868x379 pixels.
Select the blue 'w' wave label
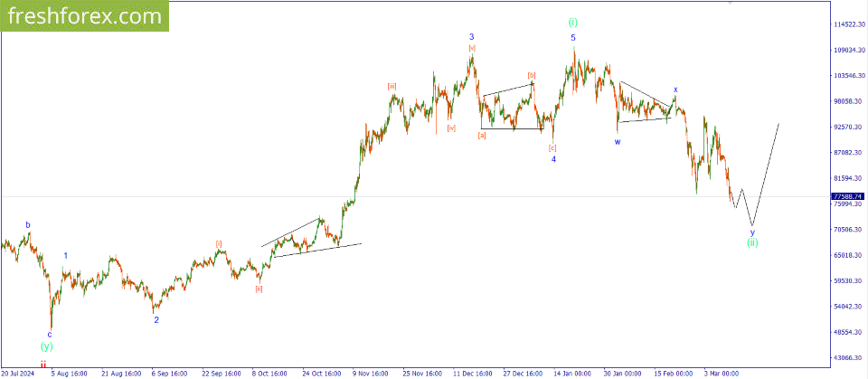coord(618,141)
